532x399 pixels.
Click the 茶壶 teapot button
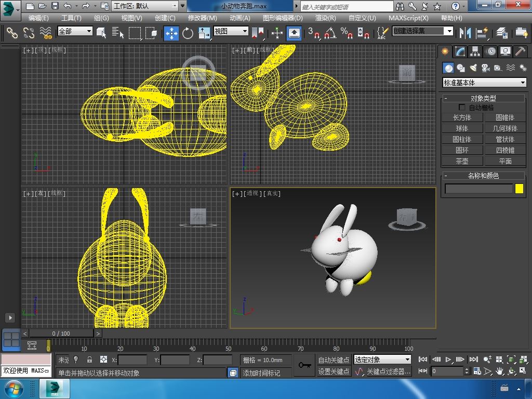(462, 161)
